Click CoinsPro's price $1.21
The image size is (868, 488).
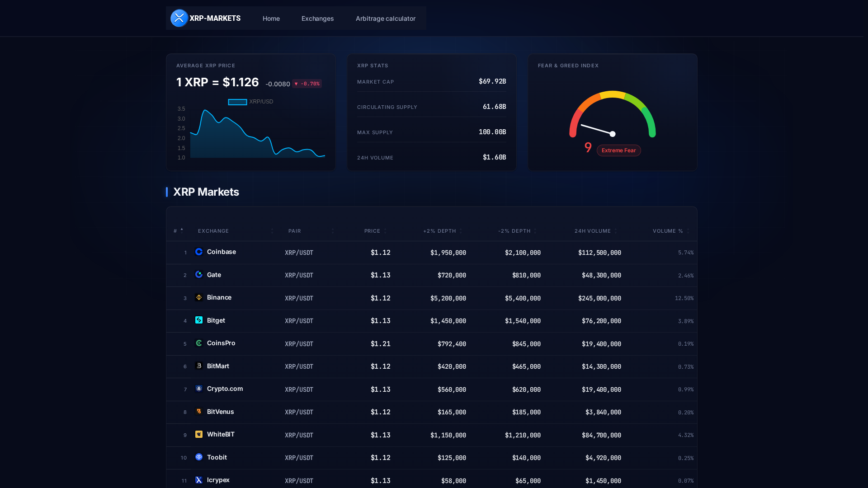pyautogui.click(x=381, y=344)
